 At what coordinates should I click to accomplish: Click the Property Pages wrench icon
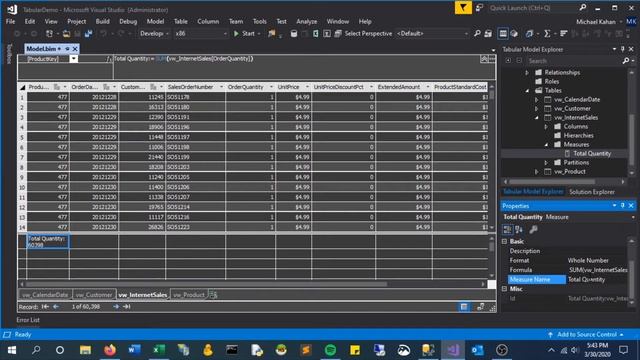(x=533, y=229)
